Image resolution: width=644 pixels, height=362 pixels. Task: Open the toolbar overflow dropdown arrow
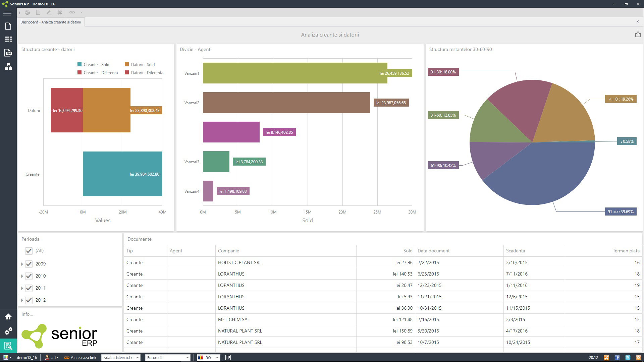coord(81,12)
